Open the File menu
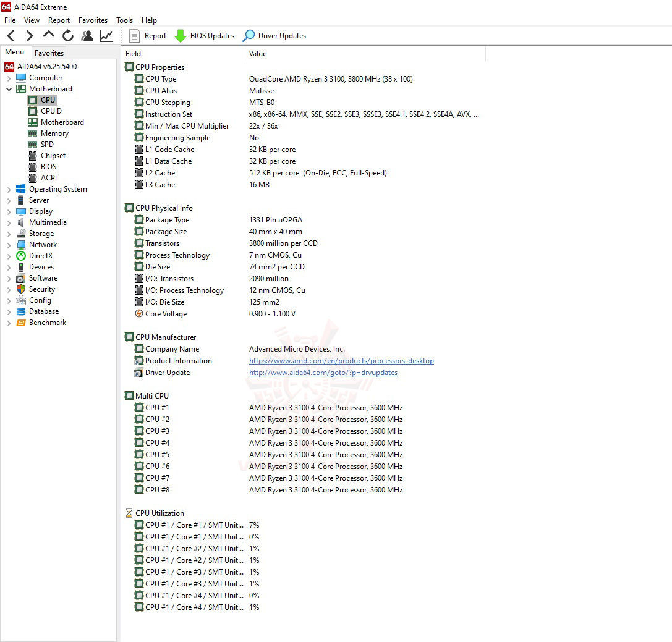The width and height of the screenshot is (672, 642). 10,20
